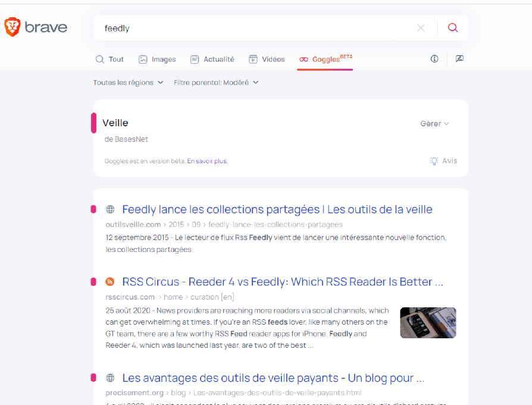Screen dimensions: 532x405
Task: Select the Tout search tab
Action: pyautogui.click(x=109, y=60)
